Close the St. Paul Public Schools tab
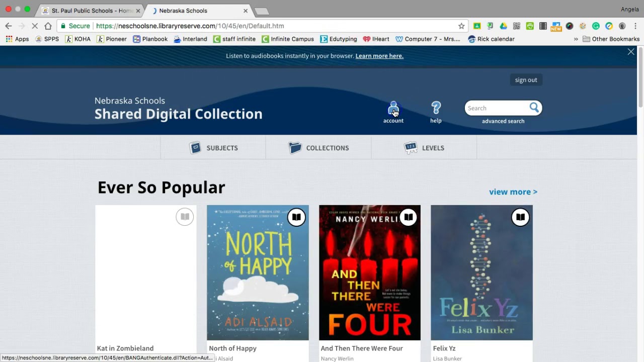This screenshot has height=362, width=644. point(138,11)
